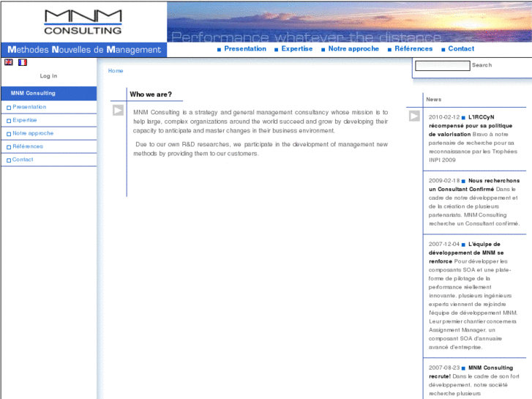Click the sunset header banner image
Image resolution: width=532 pixels, height=399 pixels.
pos(349,22)
